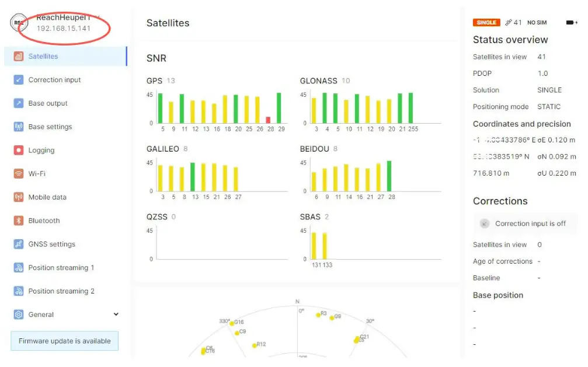588x367 pixels.
Task: Click the σE 0.120 m precision value
Action: [556, 140]
